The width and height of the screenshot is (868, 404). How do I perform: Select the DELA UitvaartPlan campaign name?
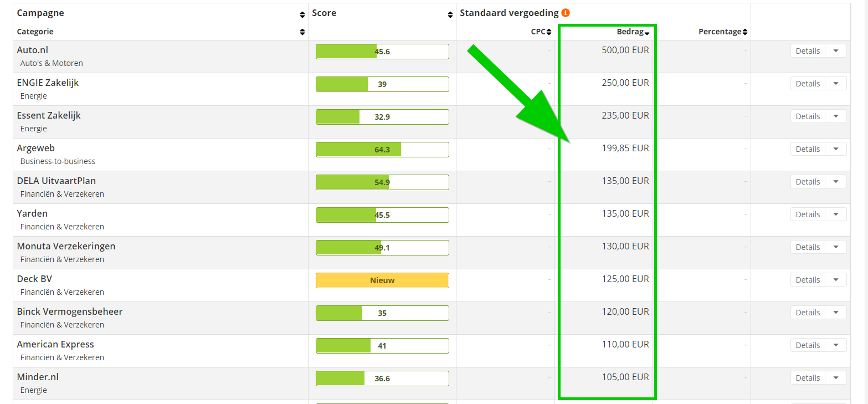click(57, 181)
